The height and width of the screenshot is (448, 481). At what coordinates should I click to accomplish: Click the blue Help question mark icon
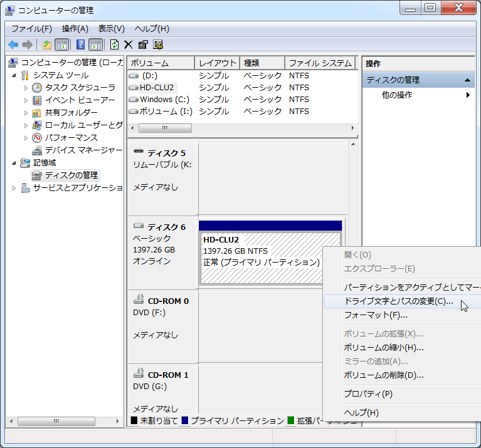pos(80,44)
